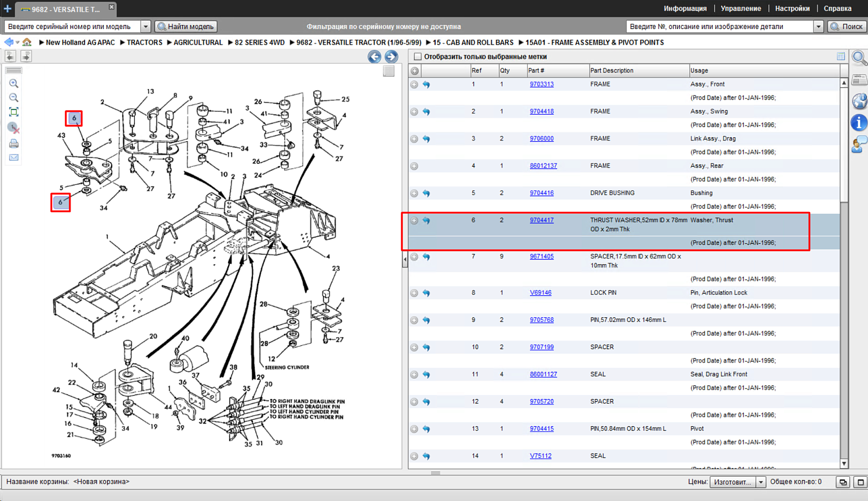Open the 'Цены' price type dropdown
The height and width of the screenshot is (501, 868).
point(761,482)
